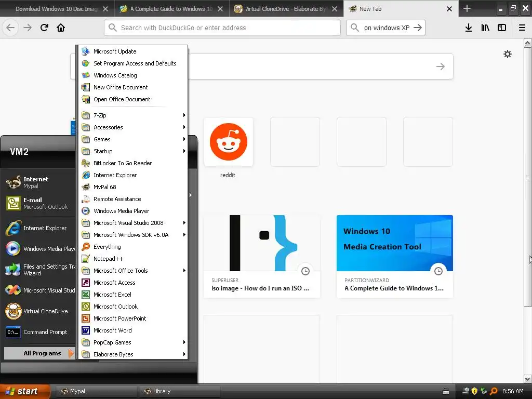Click All Programs in Start menu
This screenshot has width=532, height=399.
(x=39, y=353)
